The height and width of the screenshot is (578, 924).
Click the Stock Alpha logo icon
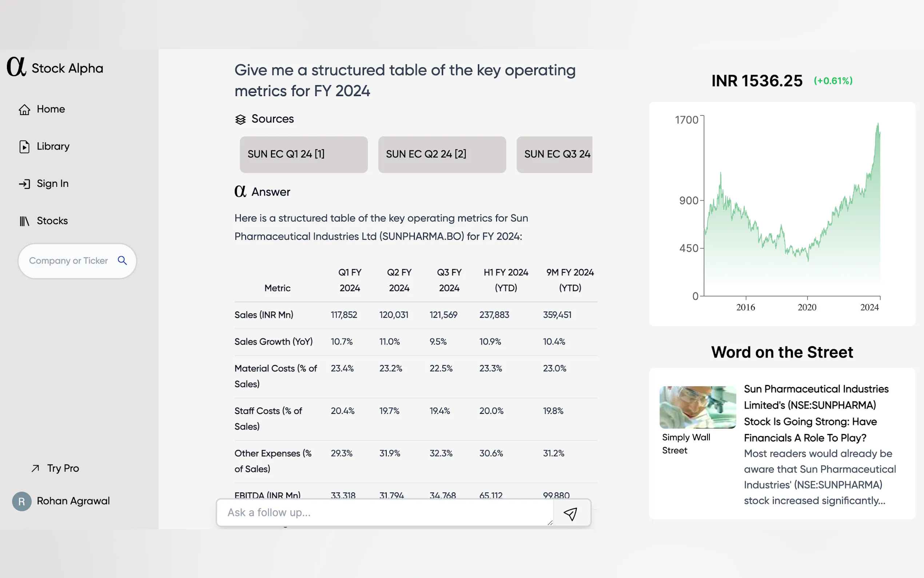tap(16, 67)
